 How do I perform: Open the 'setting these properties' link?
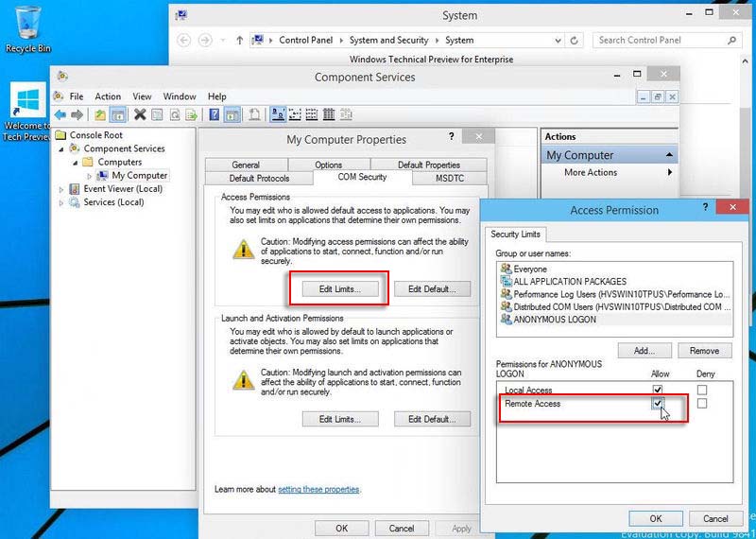coord(318,489)
